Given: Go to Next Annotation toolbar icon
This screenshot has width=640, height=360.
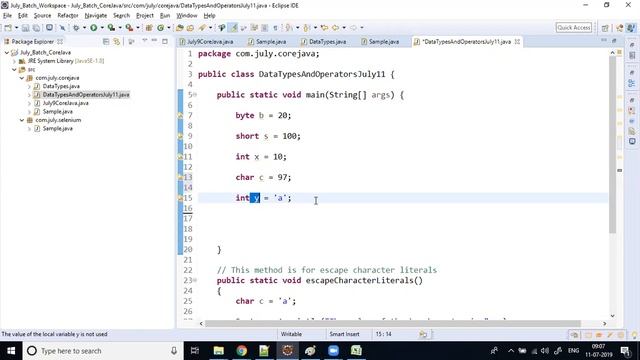Looking at the screenshot, I should click(289, 28).
